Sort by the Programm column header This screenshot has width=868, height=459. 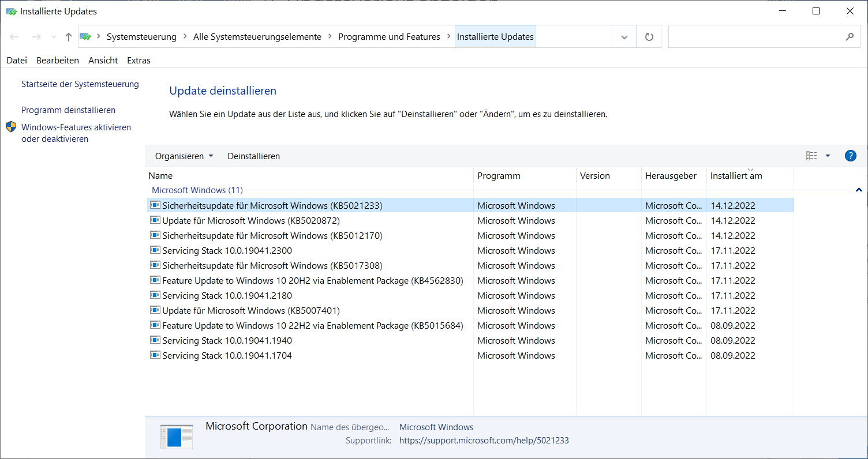tap(525, 176)
